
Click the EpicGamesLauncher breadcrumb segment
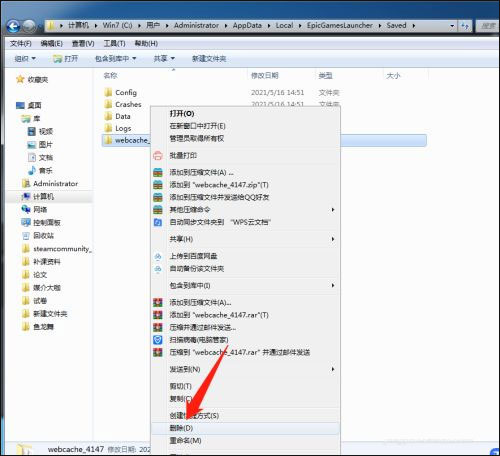tap(340, 25)
